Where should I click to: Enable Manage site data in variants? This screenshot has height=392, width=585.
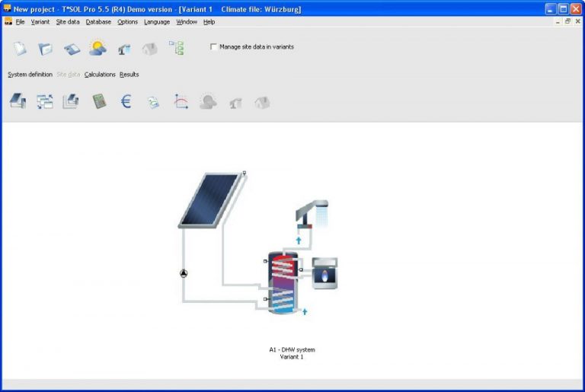pos(213,46)
